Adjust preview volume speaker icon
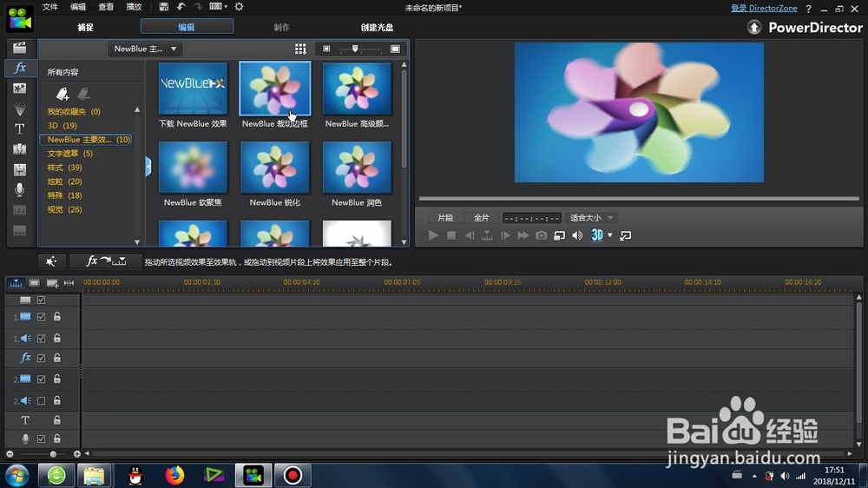868x488 pixels. (577, 235)
